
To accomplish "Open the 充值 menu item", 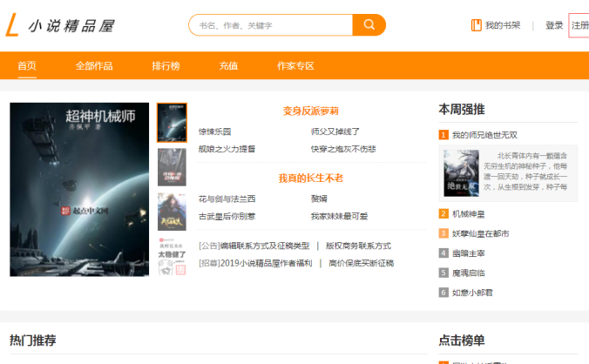I will click(228, 65).
